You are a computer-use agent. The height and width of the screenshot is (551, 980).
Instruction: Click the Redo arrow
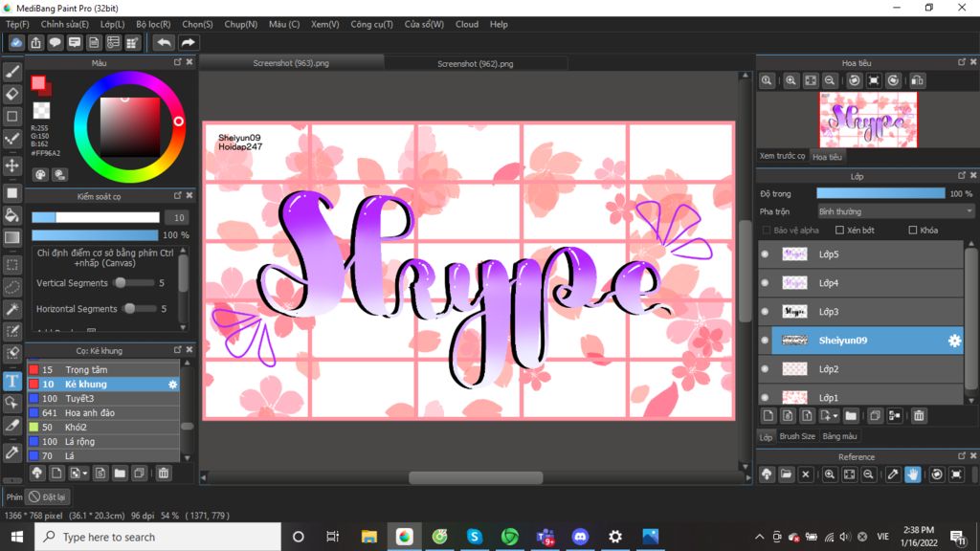pos(188,42)
